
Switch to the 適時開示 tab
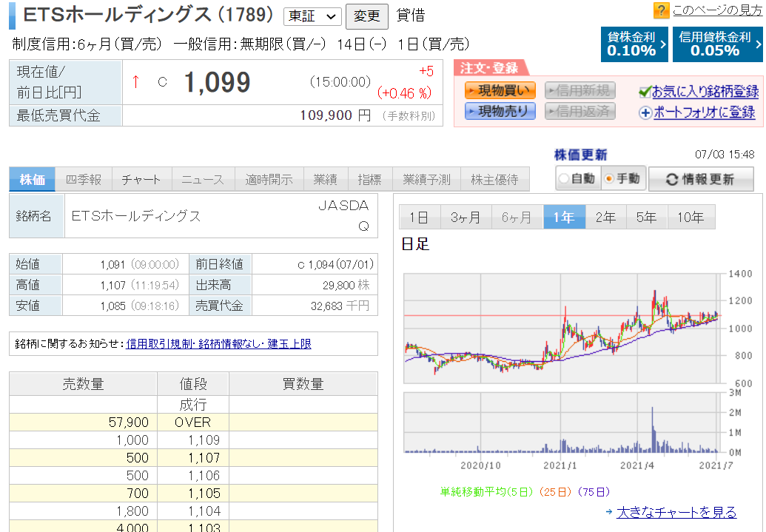pos(269,179)
